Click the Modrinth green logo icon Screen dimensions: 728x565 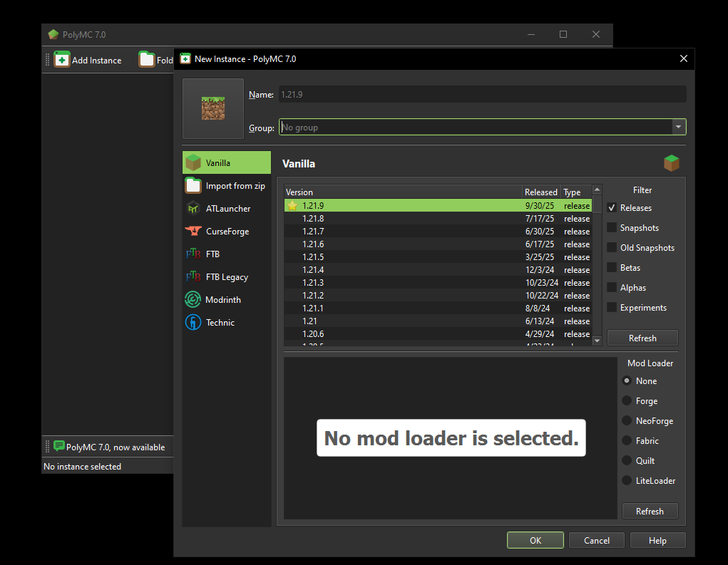(x=193, y=299)
